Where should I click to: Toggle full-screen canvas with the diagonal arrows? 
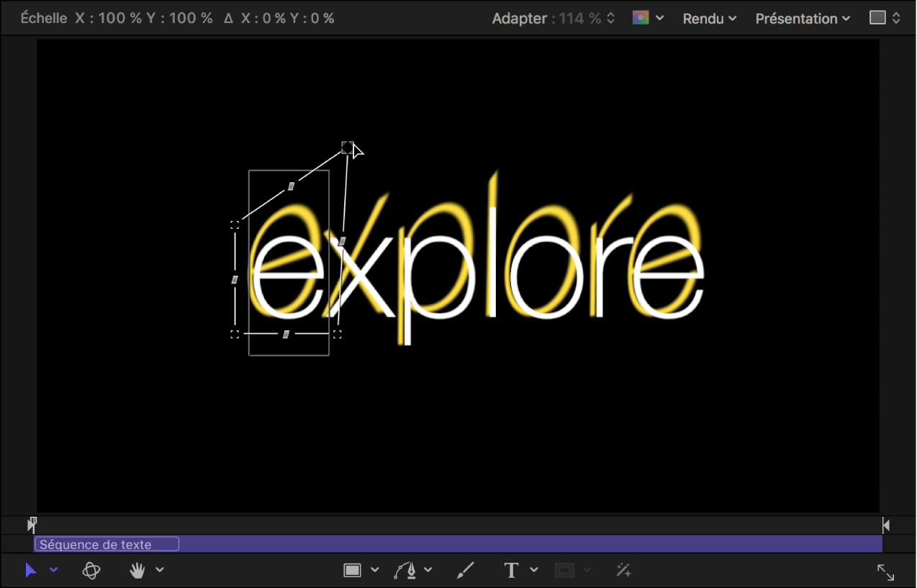click(x=885, y=572)
